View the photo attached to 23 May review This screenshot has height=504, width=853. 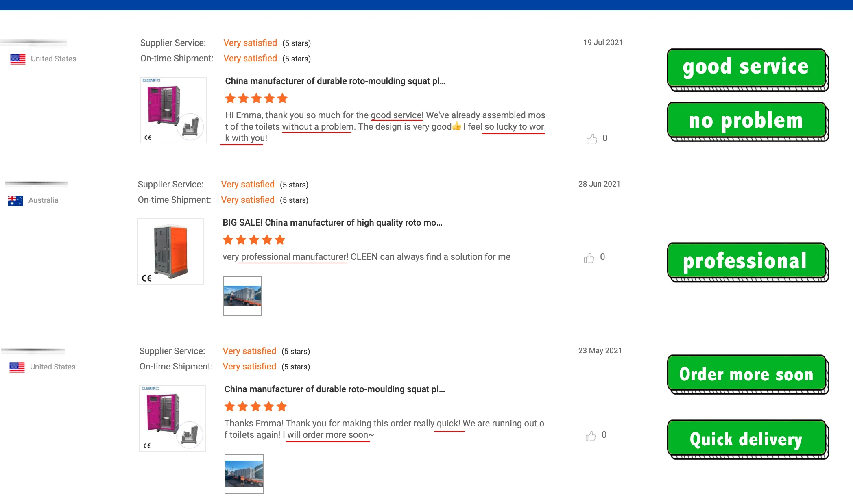pyautogui.click(x=244, y=474)
